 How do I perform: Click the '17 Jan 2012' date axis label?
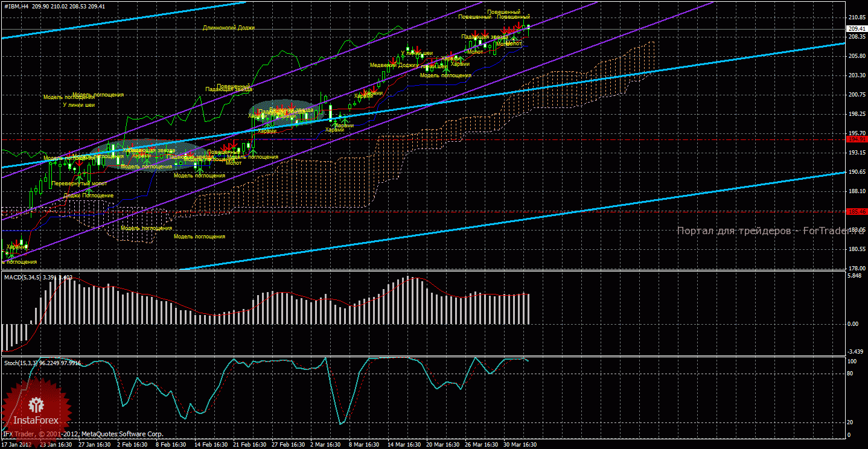16,444
